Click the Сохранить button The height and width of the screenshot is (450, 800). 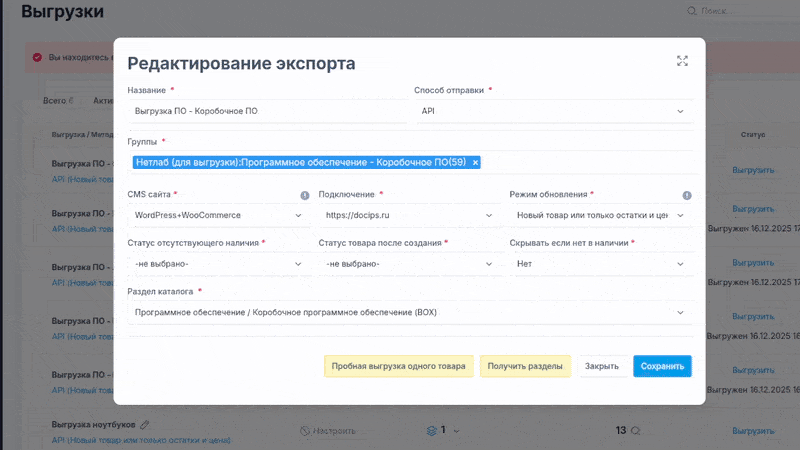[662, 366]
